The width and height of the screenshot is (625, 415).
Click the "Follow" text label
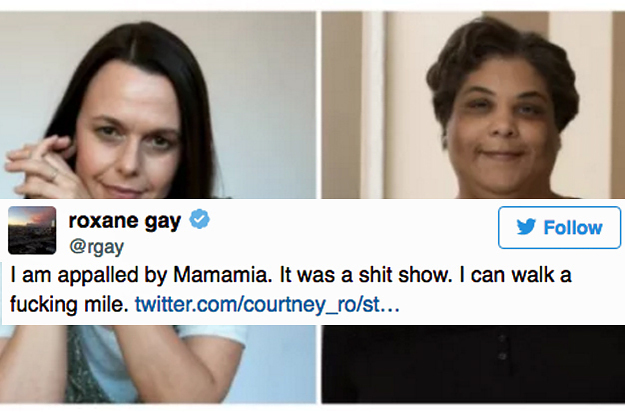click(573, 228)
